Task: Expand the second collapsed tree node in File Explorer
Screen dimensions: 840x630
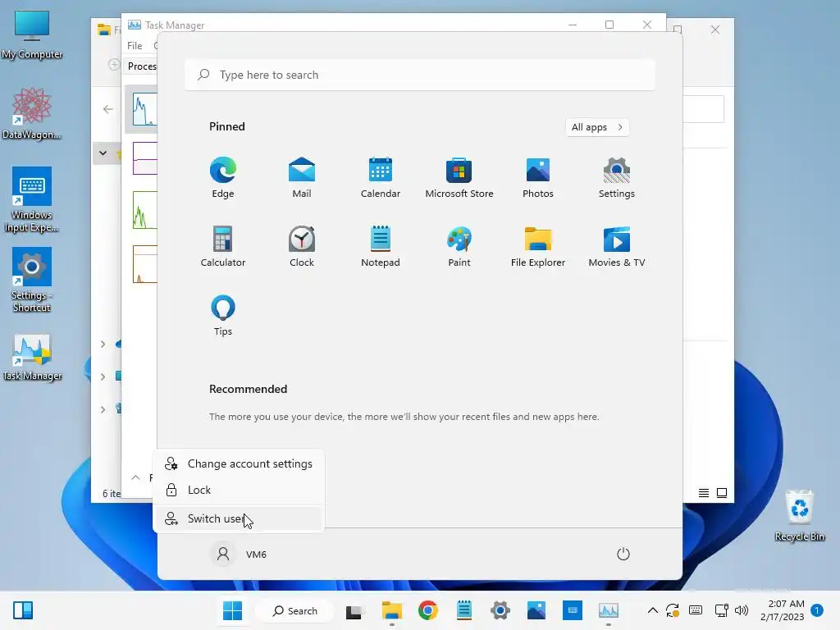Action: (103, 377)
